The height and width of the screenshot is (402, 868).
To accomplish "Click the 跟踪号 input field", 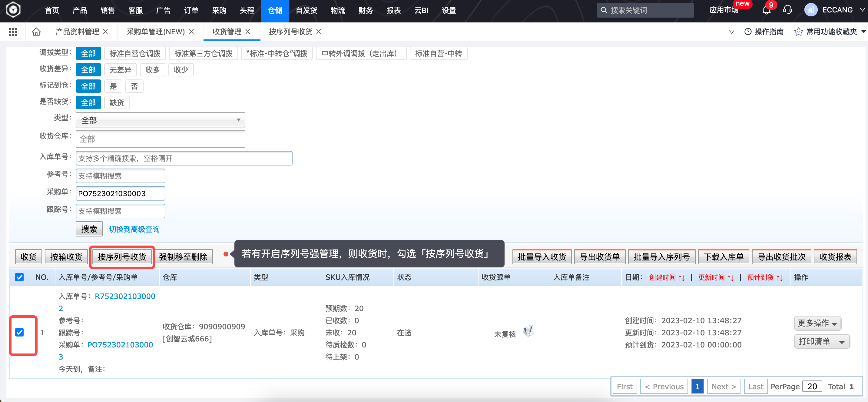I will 120,211.
